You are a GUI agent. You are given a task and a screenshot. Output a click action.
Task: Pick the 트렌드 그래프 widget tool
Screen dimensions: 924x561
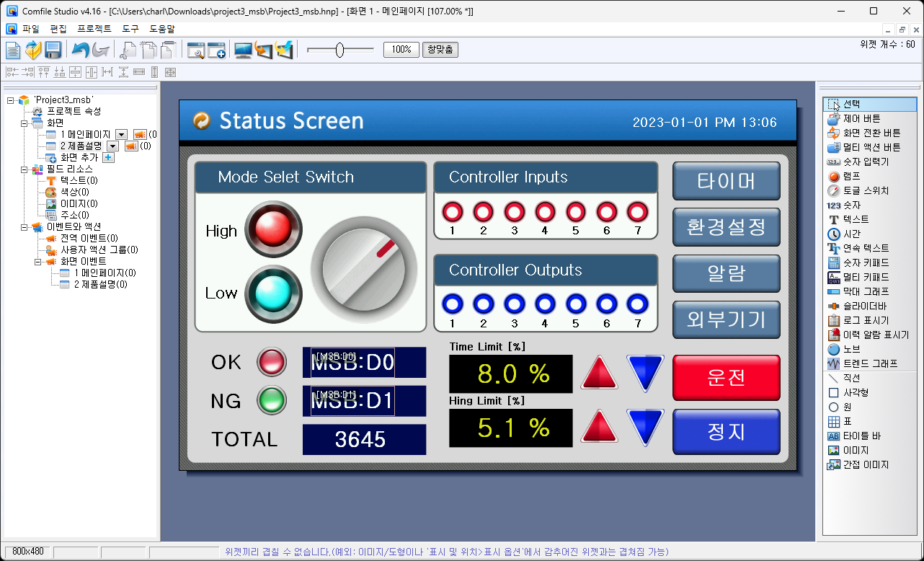pos(870,363)
